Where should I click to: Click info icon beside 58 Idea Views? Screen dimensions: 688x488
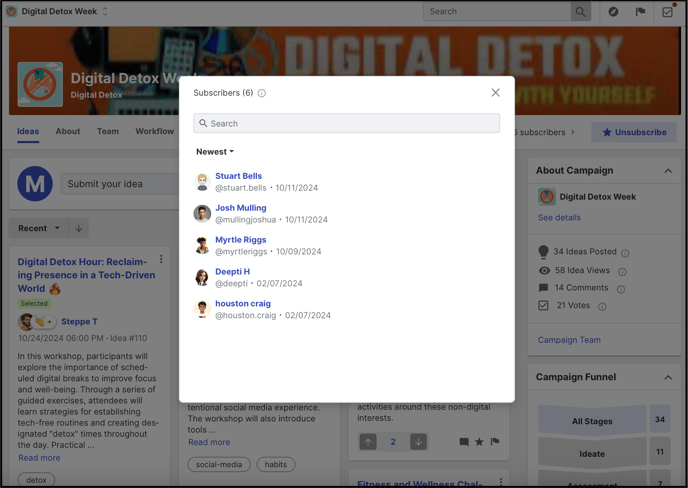(622, 272)
